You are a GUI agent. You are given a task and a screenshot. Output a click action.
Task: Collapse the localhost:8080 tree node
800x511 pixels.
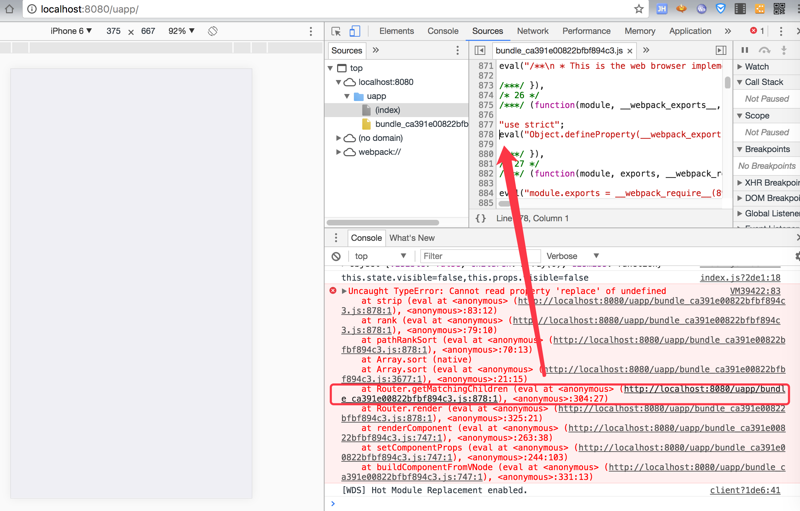pos(338,82)
